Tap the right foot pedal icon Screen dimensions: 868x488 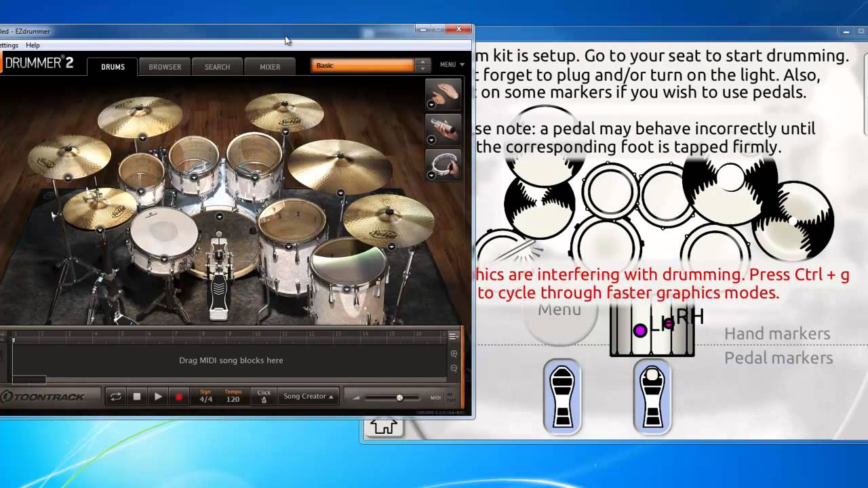[652, 397]
